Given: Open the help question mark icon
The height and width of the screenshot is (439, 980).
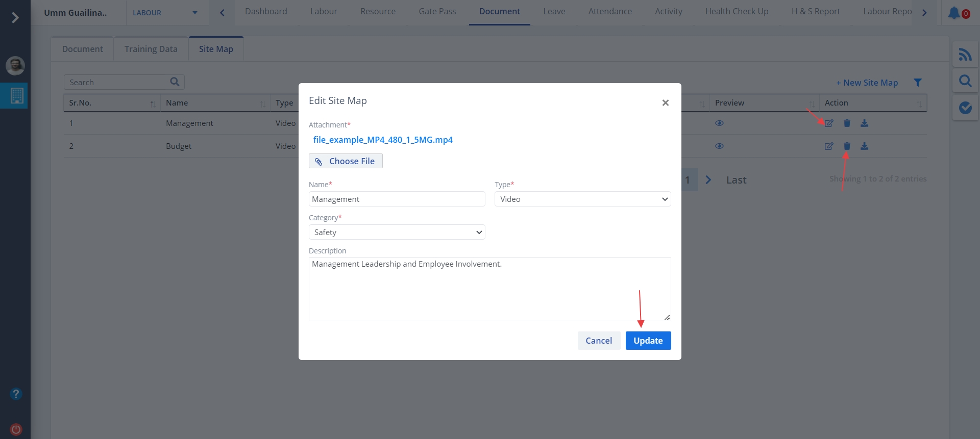Looking at the screenshot, I should 16,394.
